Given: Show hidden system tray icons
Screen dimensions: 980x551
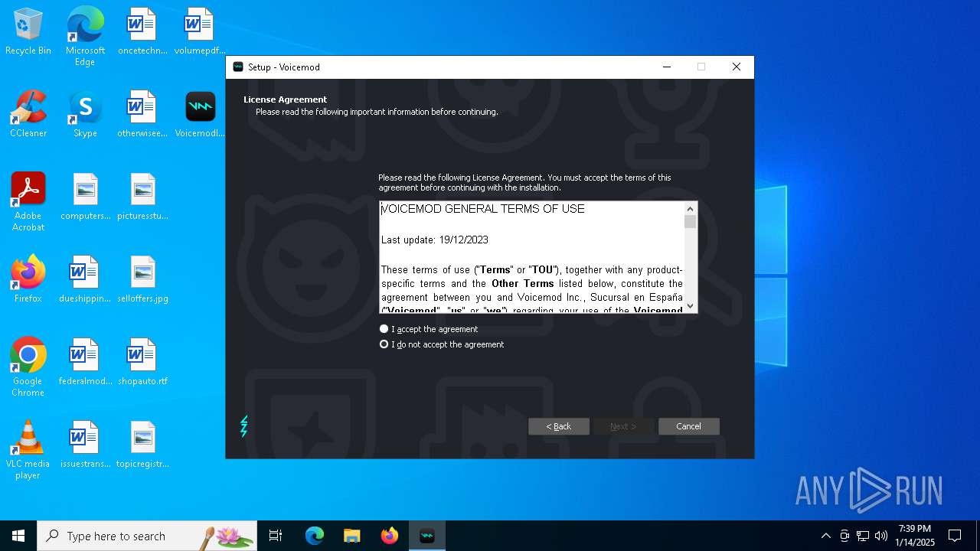Looking at the screenshot, I should [x=825, y=536].
